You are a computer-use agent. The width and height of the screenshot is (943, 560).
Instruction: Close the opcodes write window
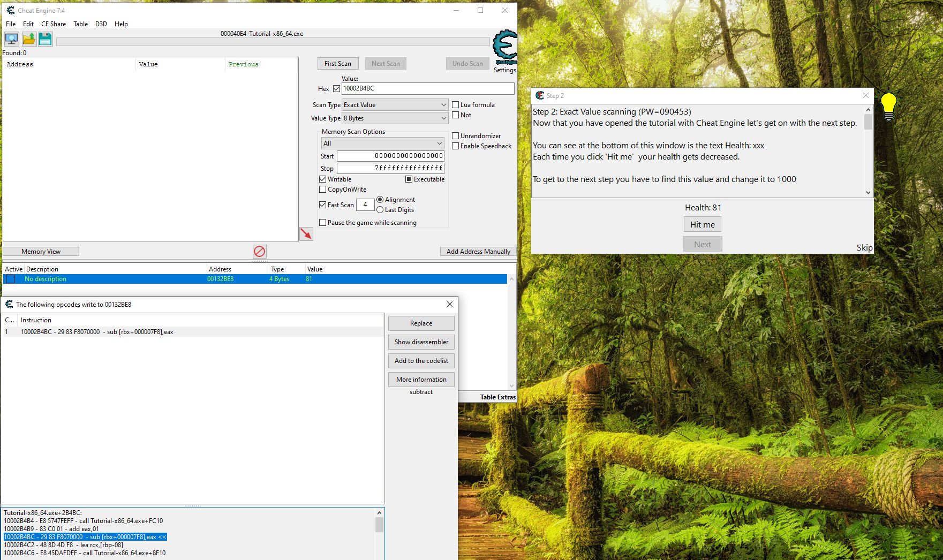click(x=449, y=304)
